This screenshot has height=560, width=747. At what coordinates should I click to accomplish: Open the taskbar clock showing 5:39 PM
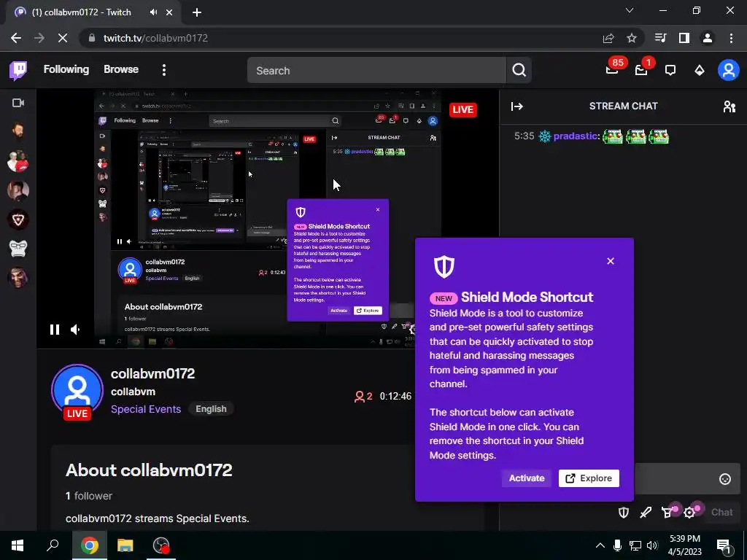684,545
